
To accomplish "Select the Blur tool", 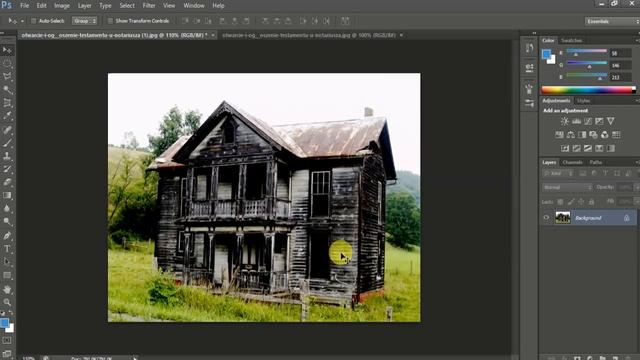I will pyautogui.click(x=7, y=208).
